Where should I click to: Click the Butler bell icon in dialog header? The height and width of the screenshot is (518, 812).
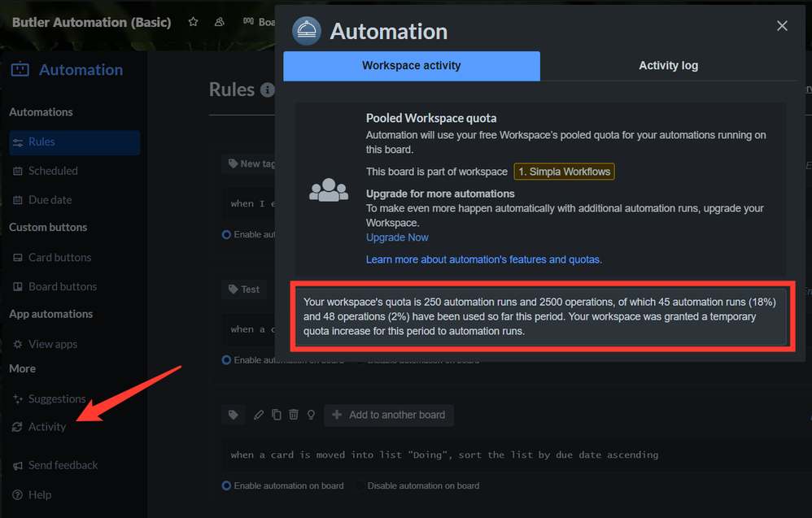pyautogui.click(x=307, y=31)
